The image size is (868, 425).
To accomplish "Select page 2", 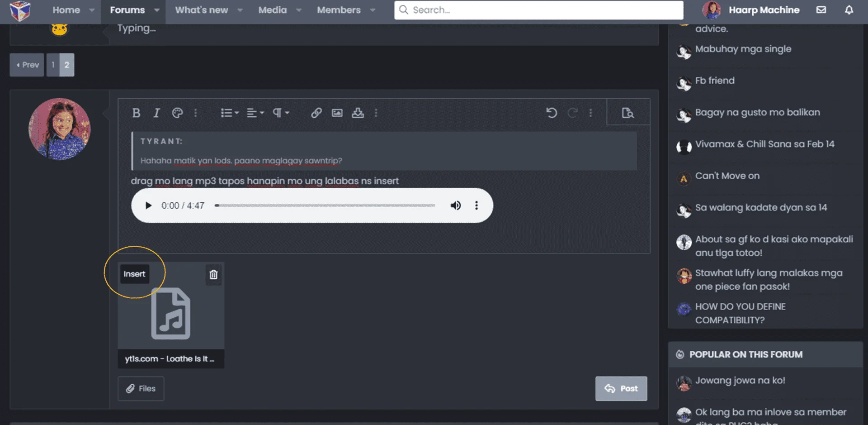I will click(x=67, y=65).
